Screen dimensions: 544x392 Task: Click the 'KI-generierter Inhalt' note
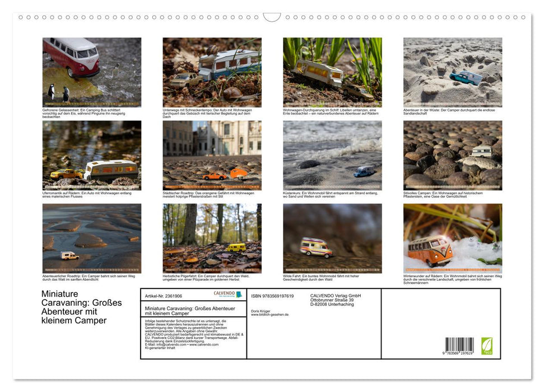[160, 348]
